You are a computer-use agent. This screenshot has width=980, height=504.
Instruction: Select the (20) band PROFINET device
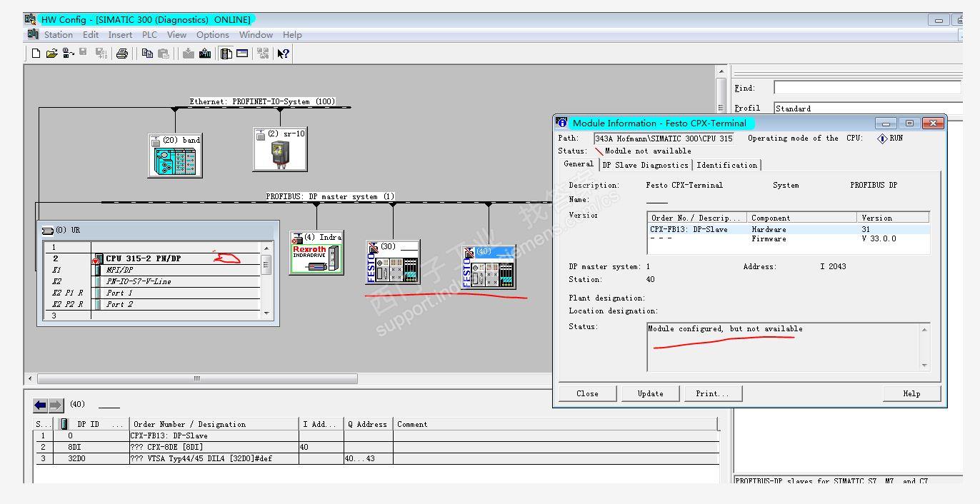(x=175, y=156)
